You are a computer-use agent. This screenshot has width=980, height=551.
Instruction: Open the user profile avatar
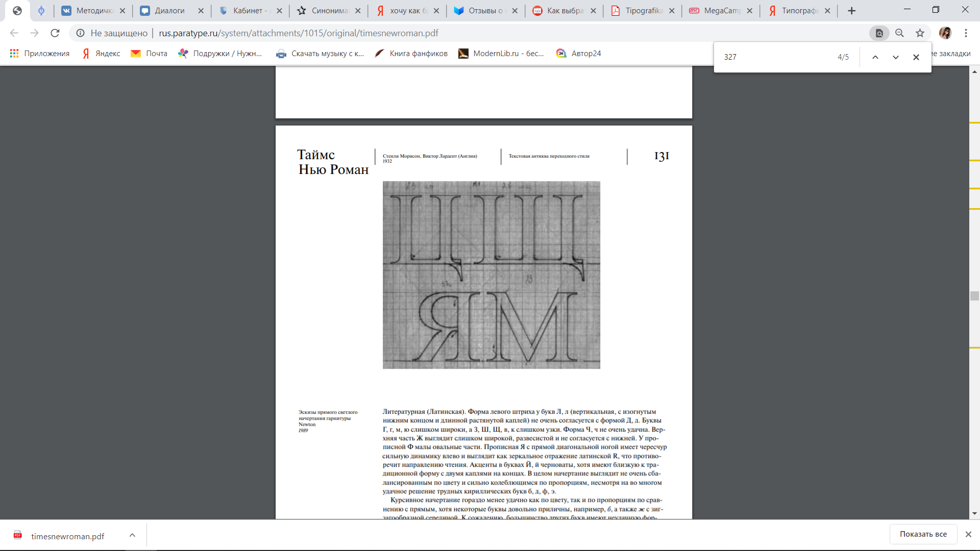pyautogui.click(x=945, y=33)
